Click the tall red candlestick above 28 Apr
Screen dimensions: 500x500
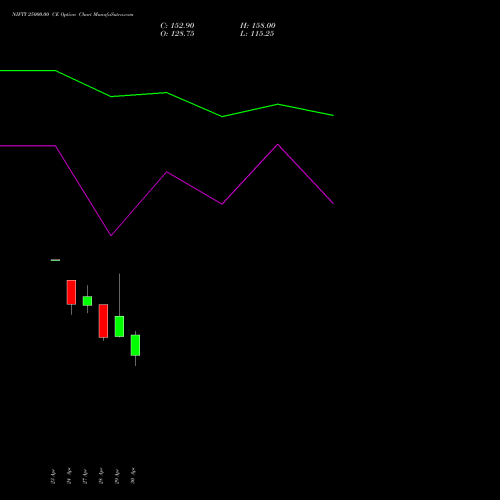click(103, 321)
